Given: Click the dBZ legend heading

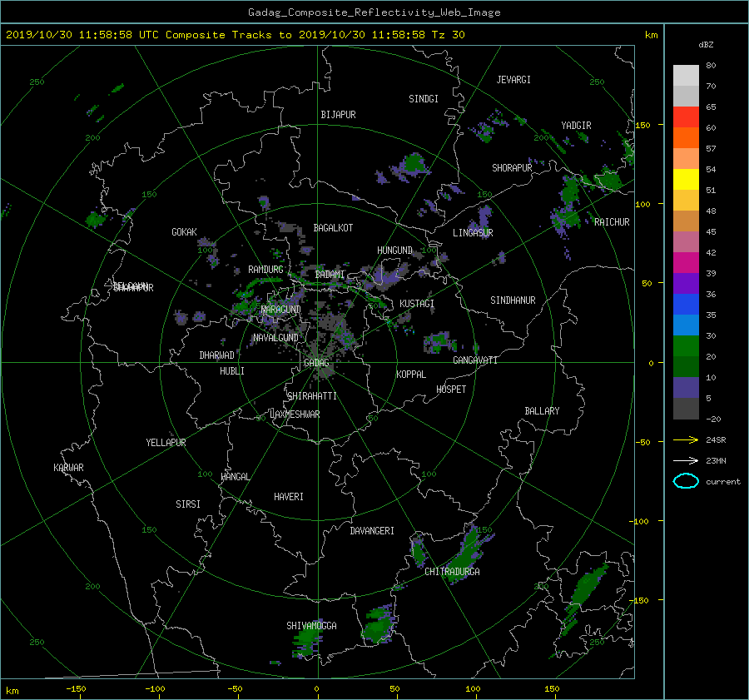Looking at the screenshot, I should [x=706, y=44].
